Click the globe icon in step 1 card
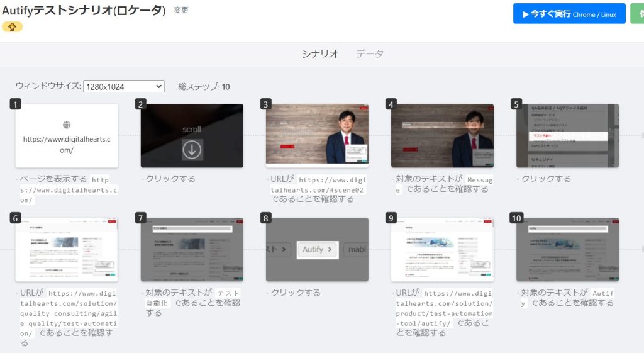This screenshot has width=644, height=353. click(x=67, y=125)
